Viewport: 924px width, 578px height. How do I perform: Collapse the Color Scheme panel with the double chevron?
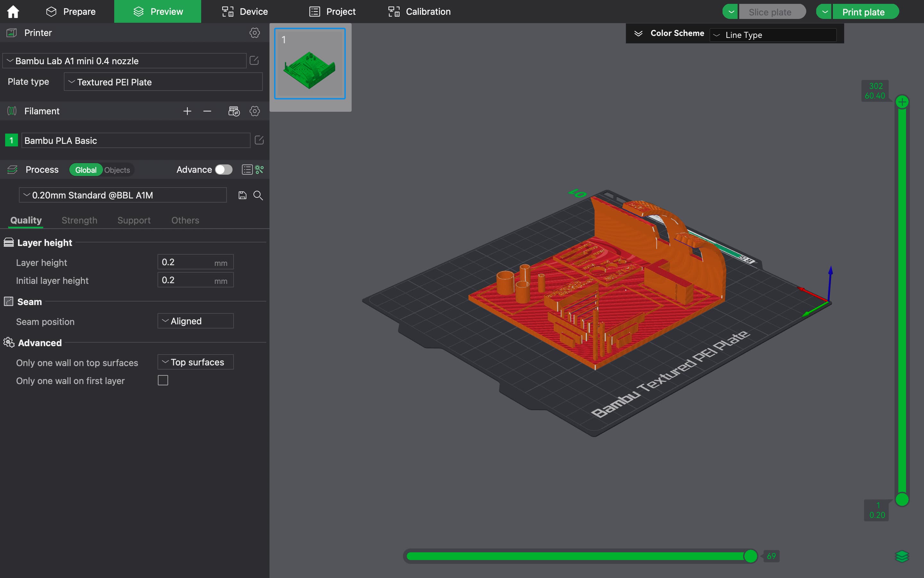[x=638, y=34]
